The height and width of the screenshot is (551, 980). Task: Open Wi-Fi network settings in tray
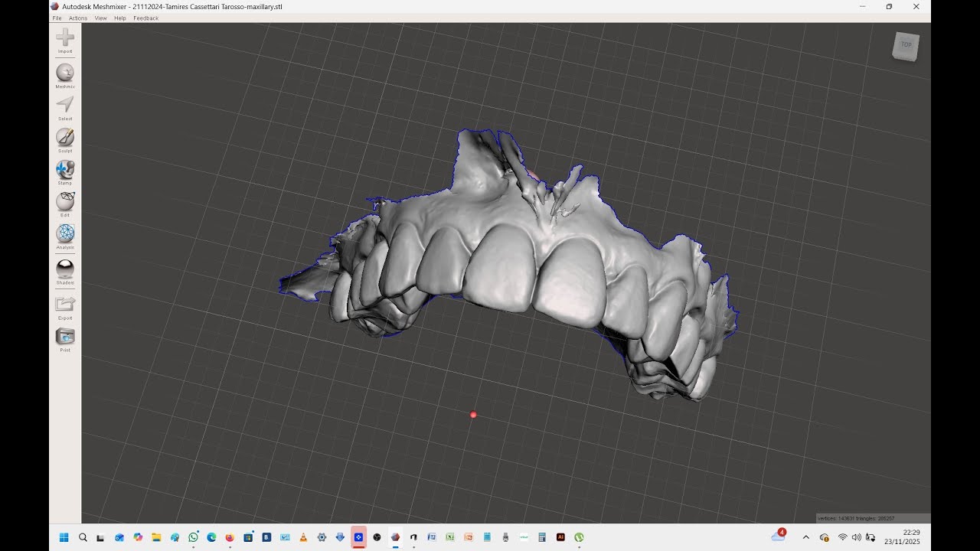pos(842,537)
